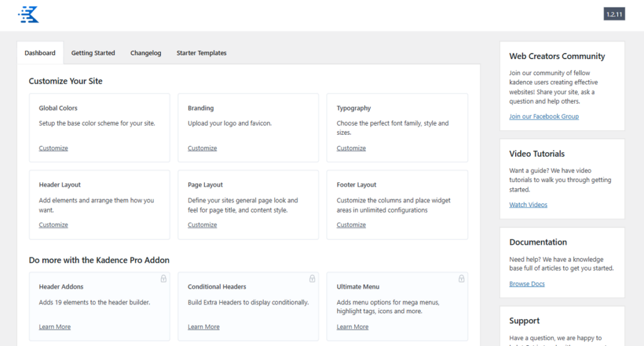Open the Join our Facebook Group link
Screen dimensions: 644x346
click(544, 116)
